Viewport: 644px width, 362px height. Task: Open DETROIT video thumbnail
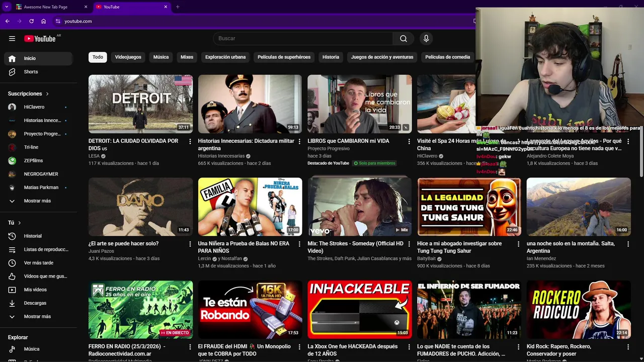tap(140, 104)
